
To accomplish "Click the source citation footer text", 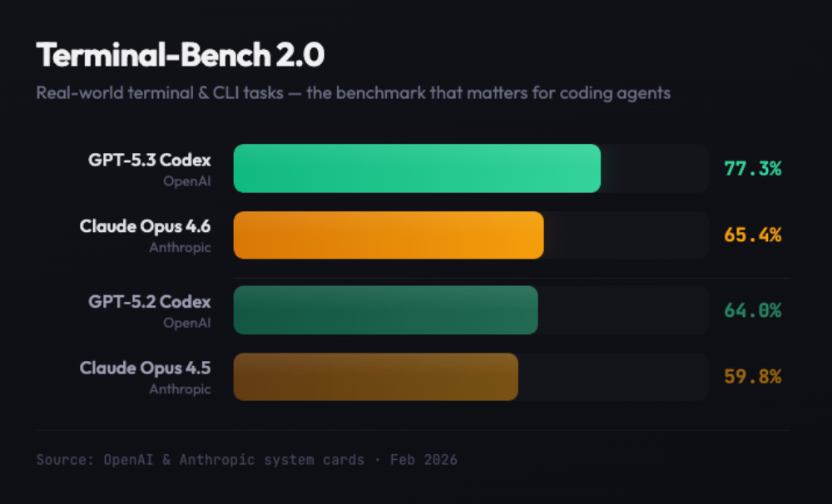I will click(x=246, y=459).
